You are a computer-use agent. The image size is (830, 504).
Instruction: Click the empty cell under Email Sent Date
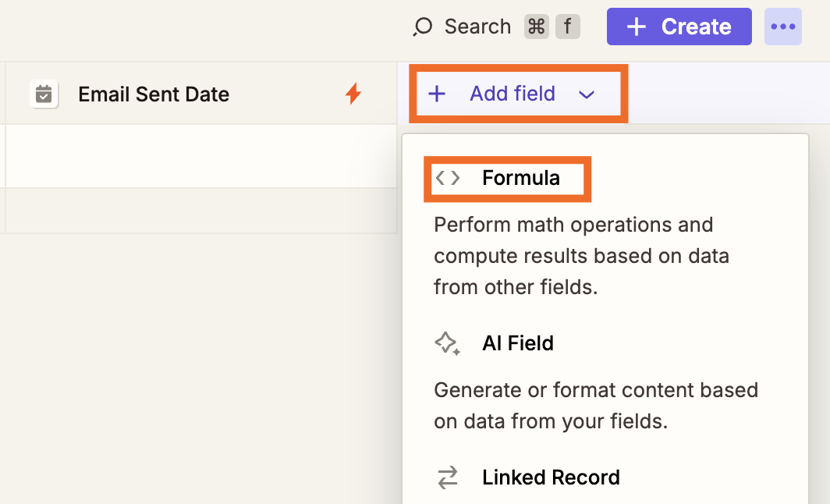(195, 156)
